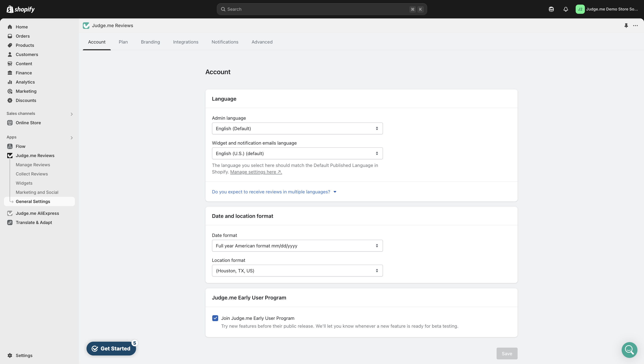Pin the Judge.me Reviews app
644x364 pixels.
(626, 26)
